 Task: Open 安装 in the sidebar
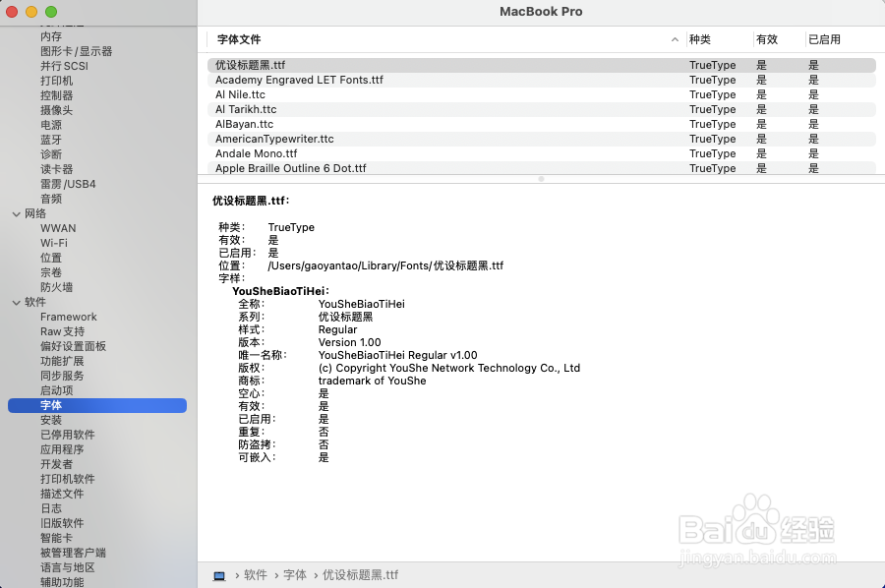(51, 420)
